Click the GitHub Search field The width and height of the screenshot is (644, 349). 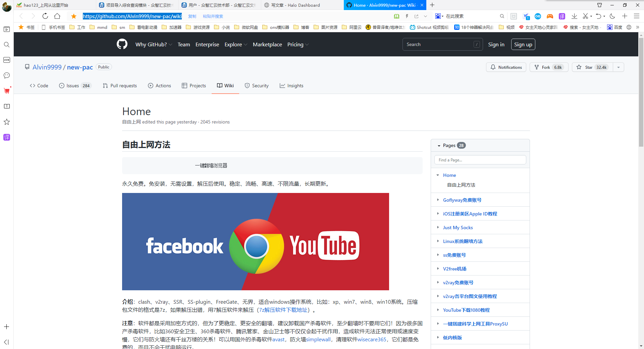point(442,44)
